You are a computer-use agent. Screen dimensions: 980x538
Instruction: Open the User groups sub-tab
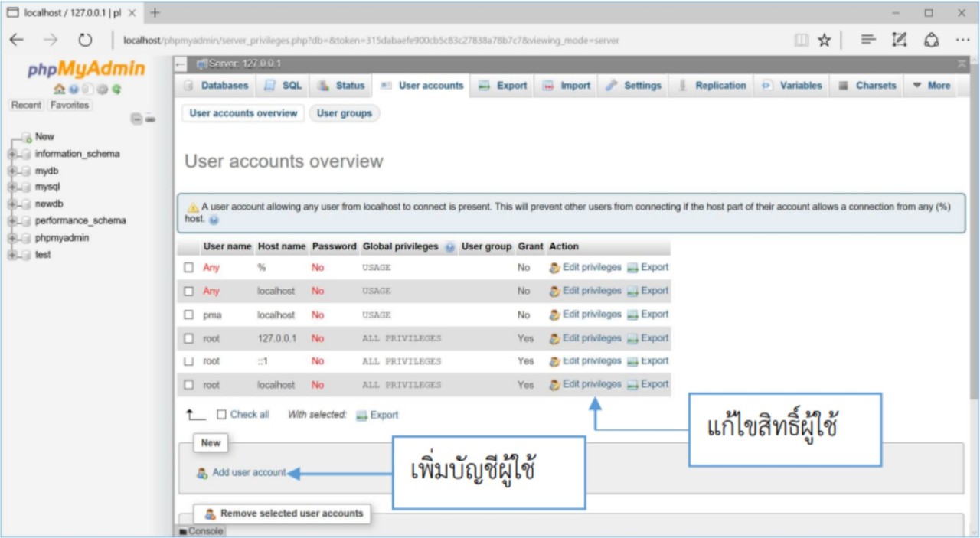click(x=344, y=113)
